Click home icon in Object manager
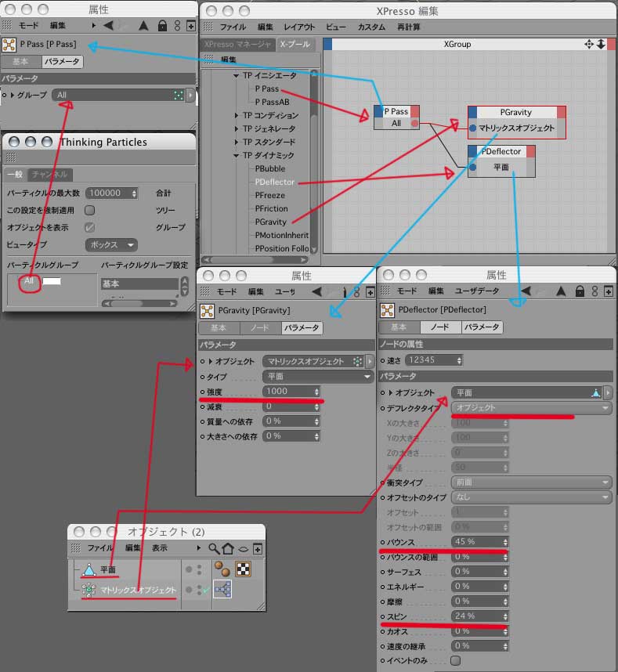This screenshot has height=672, width=618. pyautogui.click(x=228, y=548)
